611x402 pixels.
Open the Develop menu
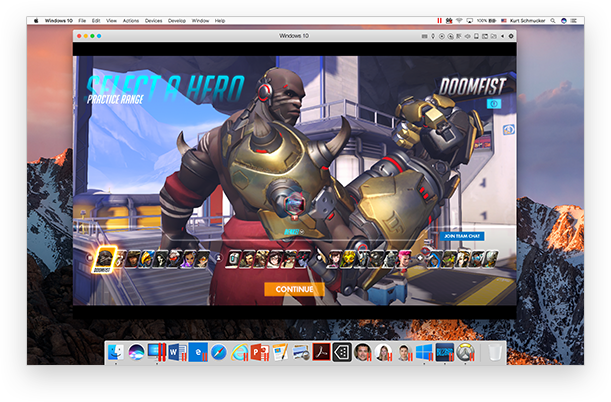point(177,21)
